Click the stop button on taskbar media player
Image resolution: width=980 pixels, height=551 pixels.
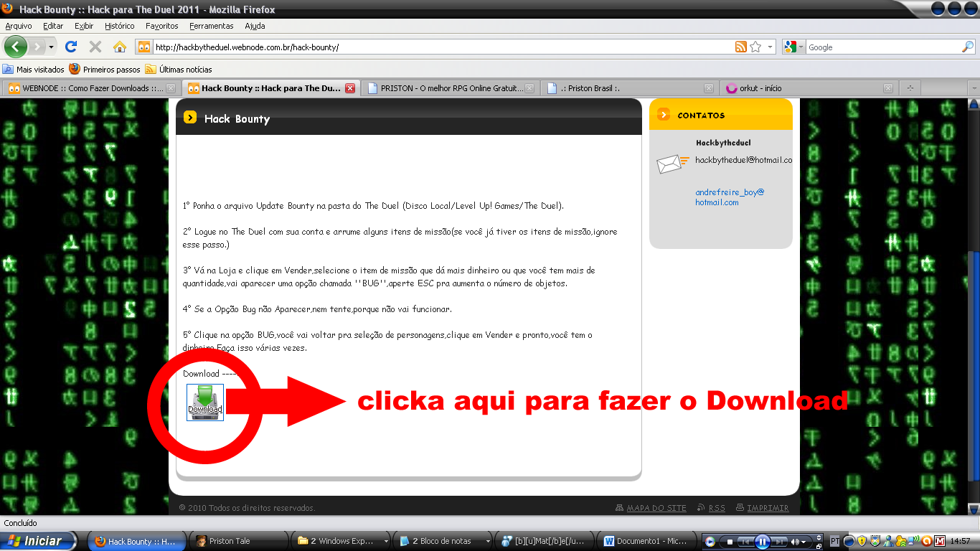click(x=730, y=542)
